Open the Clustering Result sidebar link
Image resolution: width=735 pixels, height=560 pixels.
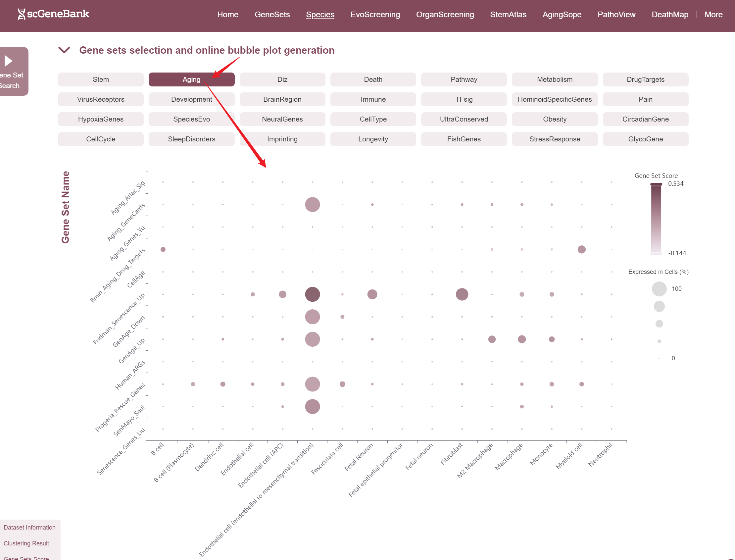point(26,543)
